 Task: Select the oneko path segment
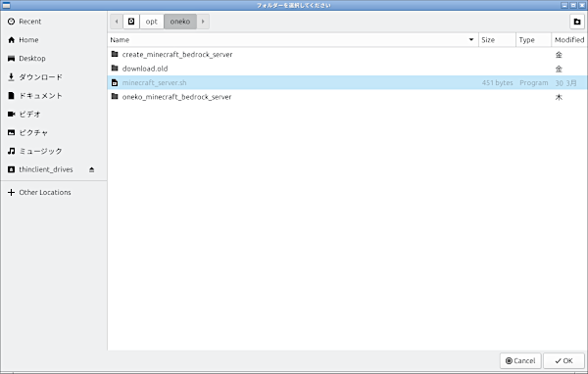pyautogui.click(x=180, y=22)
